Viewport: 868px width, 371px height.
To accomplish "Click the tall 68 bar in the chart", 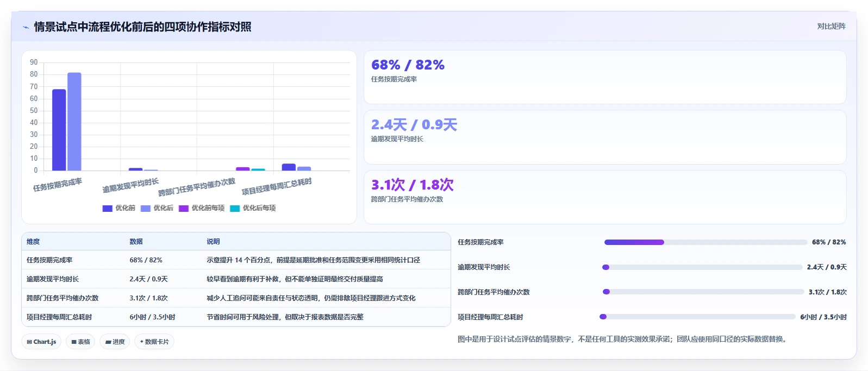I will (x=59, y=130).
